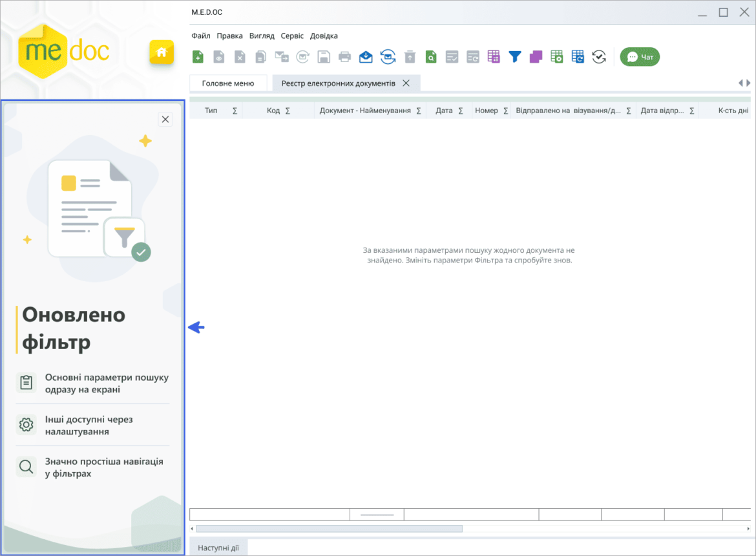Click the purple stacked squares icon

536,57
